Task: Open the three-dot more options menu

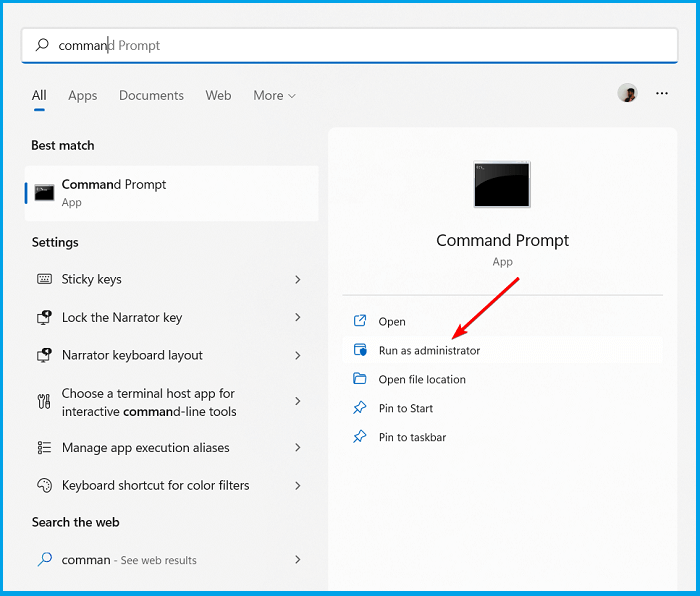Action: pyautogui.click(x=661, y=93)
